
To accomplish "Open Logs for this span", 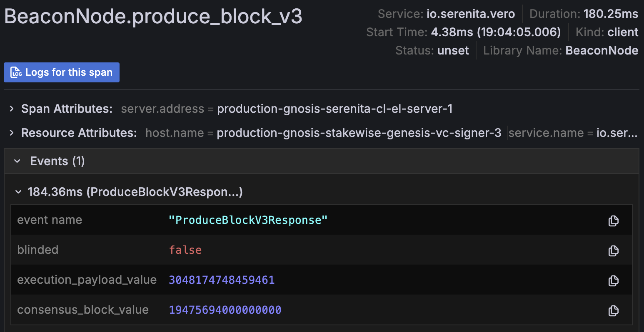I will click(x=62, y=72).
